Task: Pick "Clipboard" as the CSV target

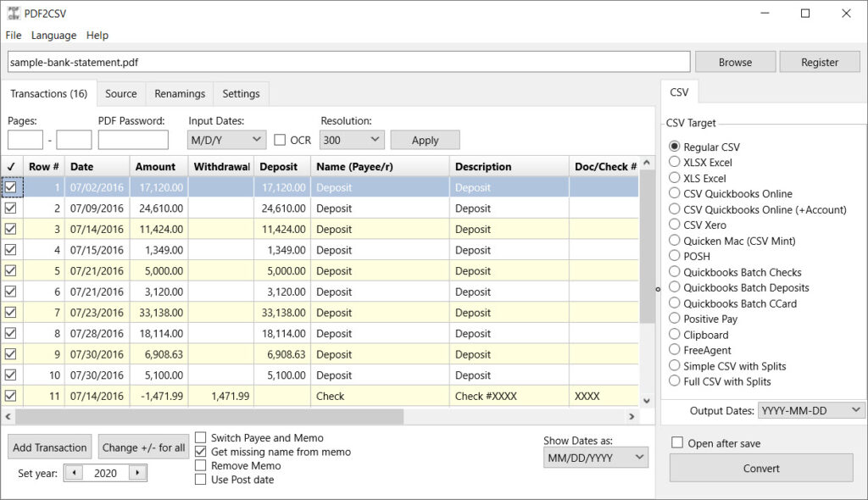Action: 674,335
